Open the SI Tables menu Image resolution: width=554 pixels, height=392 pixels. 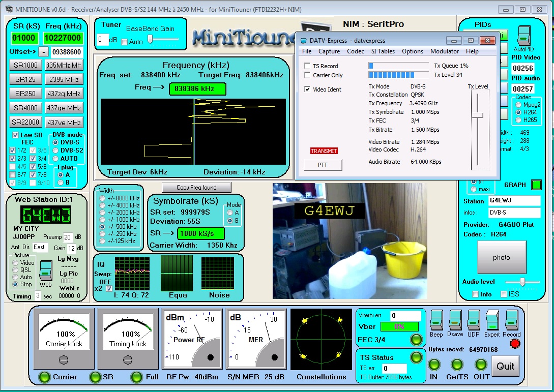[383, 51]
